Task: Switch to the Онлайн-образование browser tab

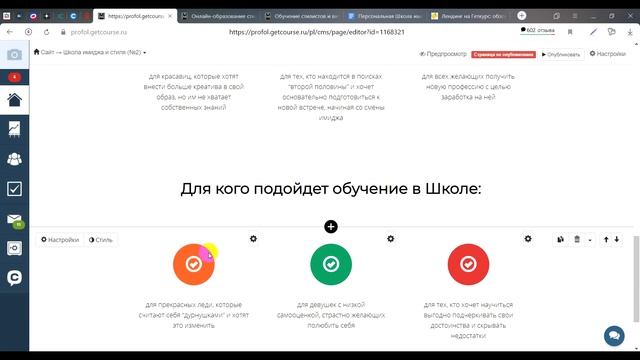Action: [x=219, y=16]
